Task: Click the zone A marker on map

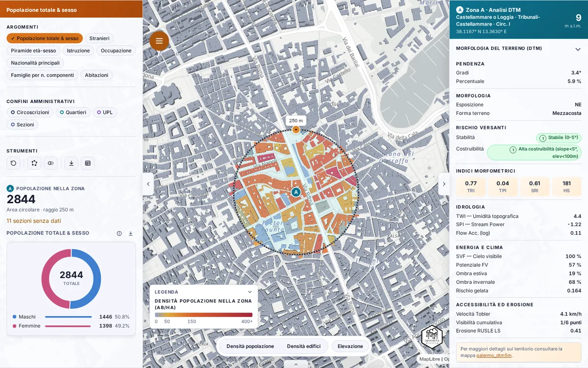Action: pyautogui.click(x=296, y=192)
